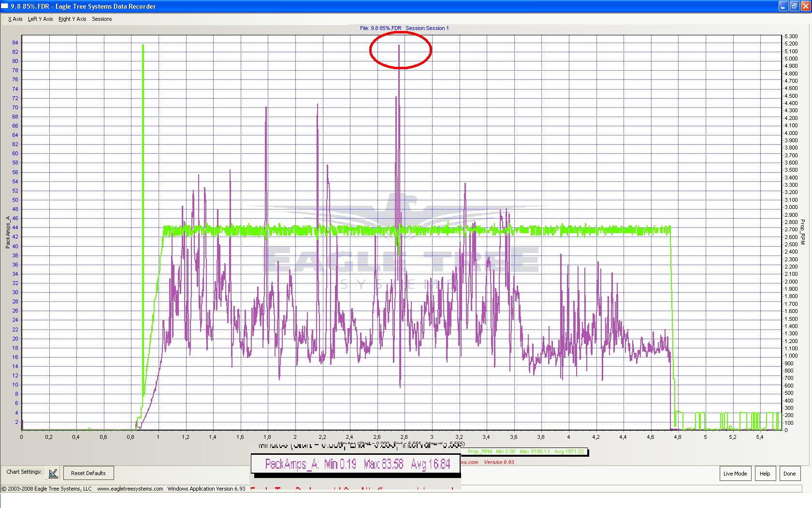The image size is (812, 508).
Task: Click the 4,8 tick on X axis
Action: click(x=678, y=437)
